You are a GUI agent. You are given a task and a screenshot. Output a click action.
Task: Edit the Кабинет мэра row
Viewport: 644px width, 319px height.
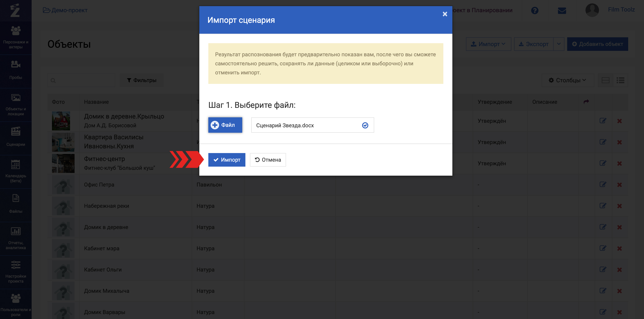coord(603,248)
